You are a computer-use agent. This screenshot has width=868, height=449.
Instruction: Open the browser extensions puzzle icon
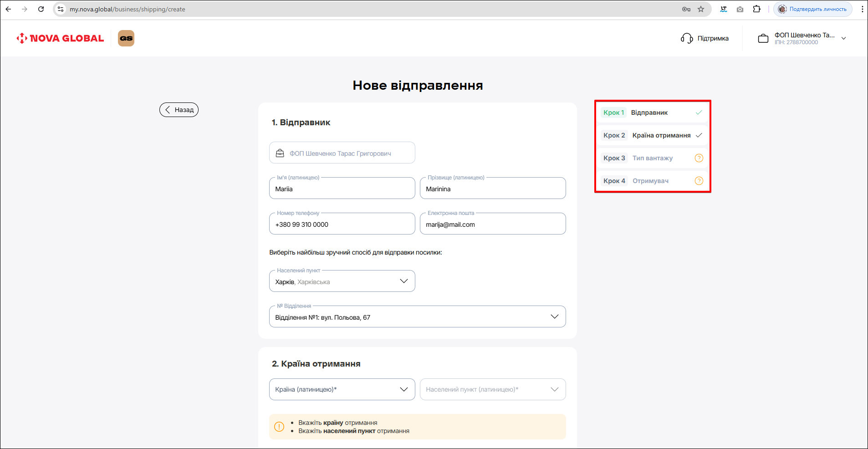tap(756, 9)
